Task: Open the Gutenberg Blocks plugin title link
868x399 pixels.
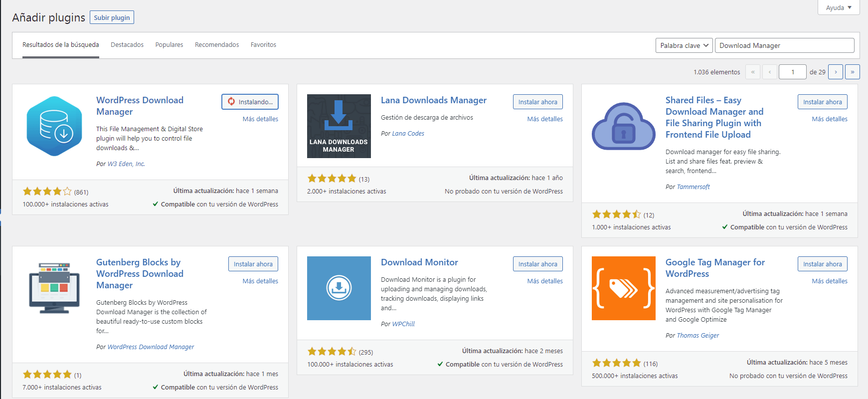Action: click(140, 274)
